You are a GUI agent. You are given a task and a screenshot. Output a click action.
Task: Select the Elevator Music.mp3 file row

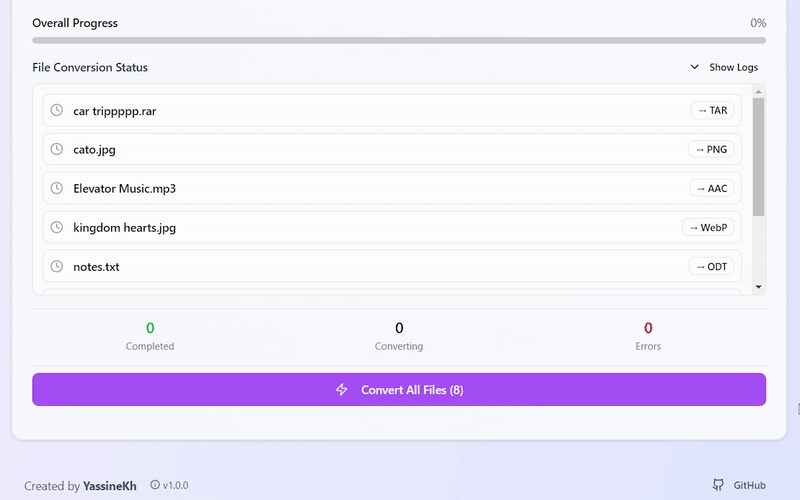(x=380, y=188)
